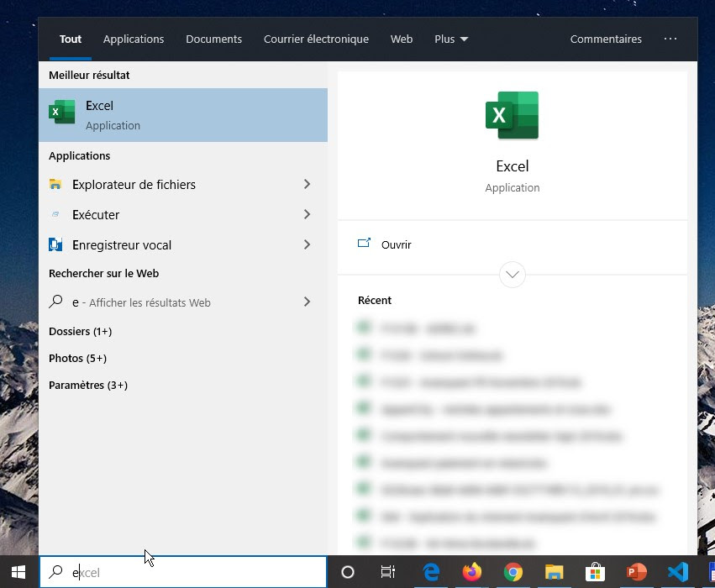Viewport: 715px width, 588px height.
Task: Expand the Enregistreur vocal chevron arrow
Action: click(x=307, y=244)
